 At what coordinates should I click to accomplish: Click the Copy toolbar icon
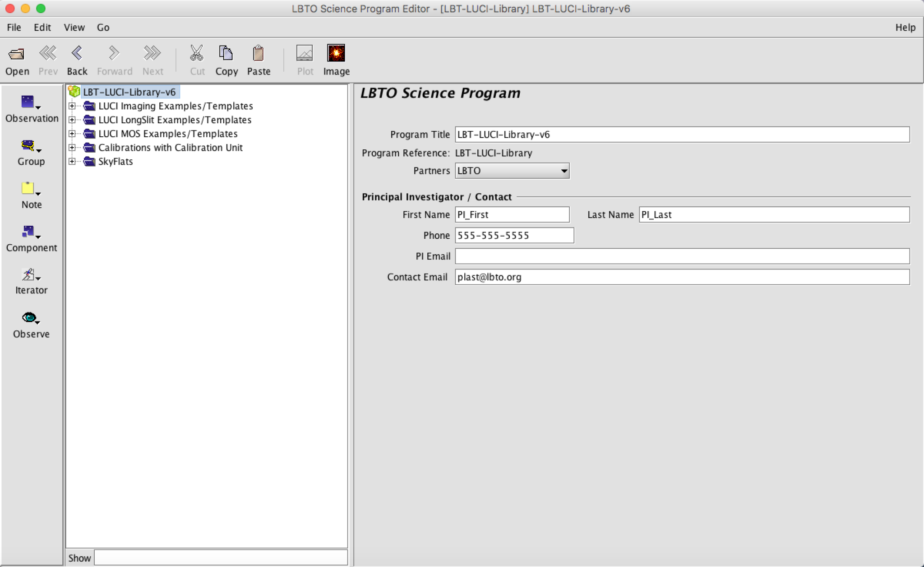tap(226, 53)
